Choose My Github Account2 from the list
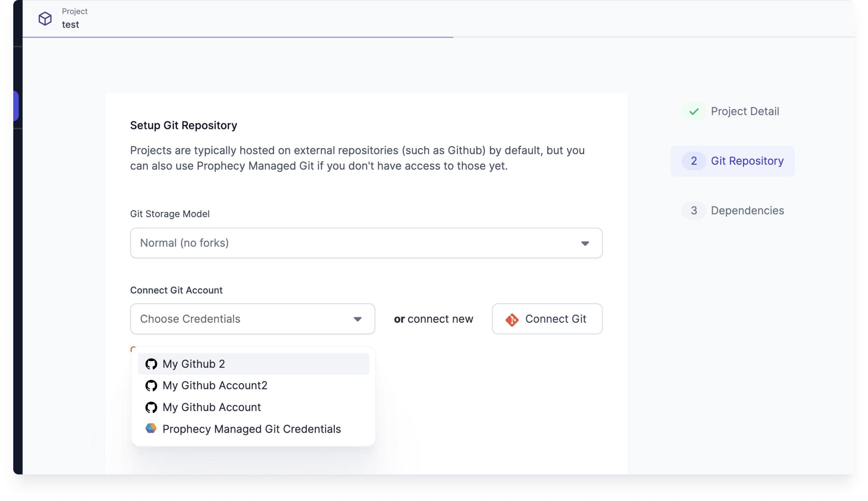 tap(215, 385)
